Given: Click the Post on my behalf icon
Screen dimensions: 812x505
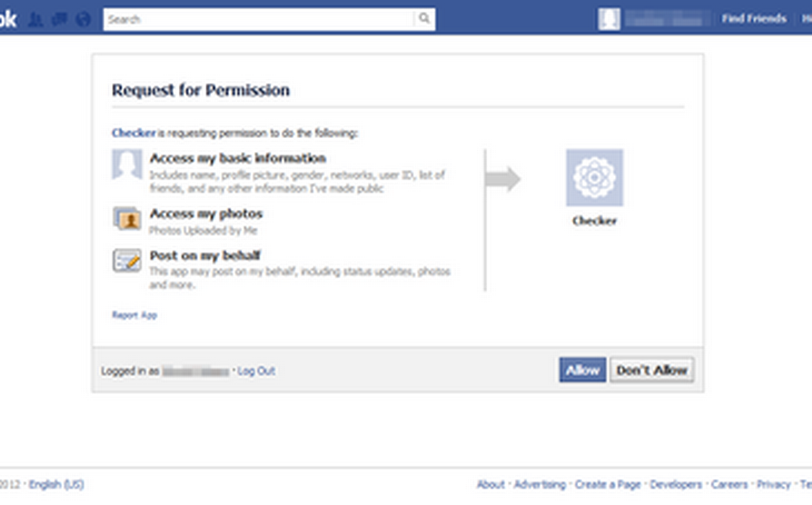Looking at the screenshot, I should click(127, 260).
